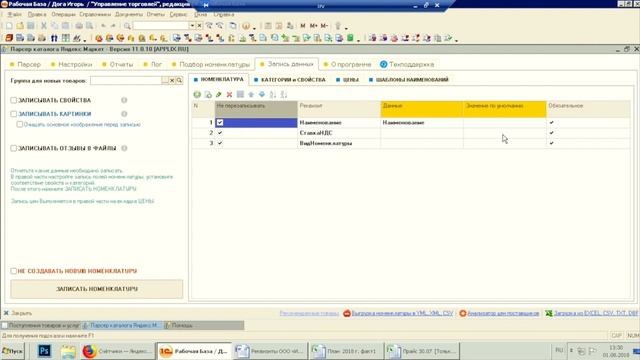Viewport: 640px width, 360px height.
Task: Delete the row with the red X icon
Action: click(x=229, y=95)
